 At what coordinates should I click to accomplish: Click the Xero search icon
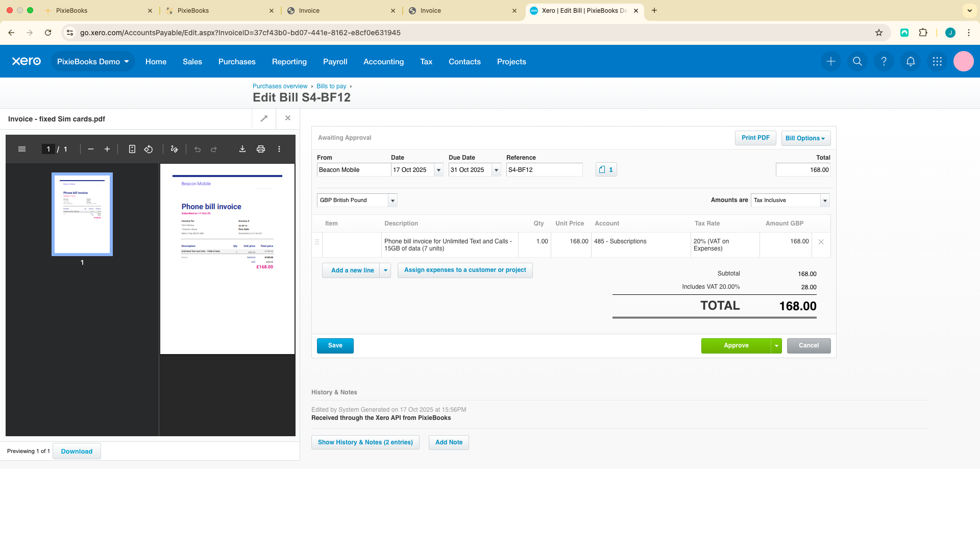pyautogui.click(x=857, y=62)
